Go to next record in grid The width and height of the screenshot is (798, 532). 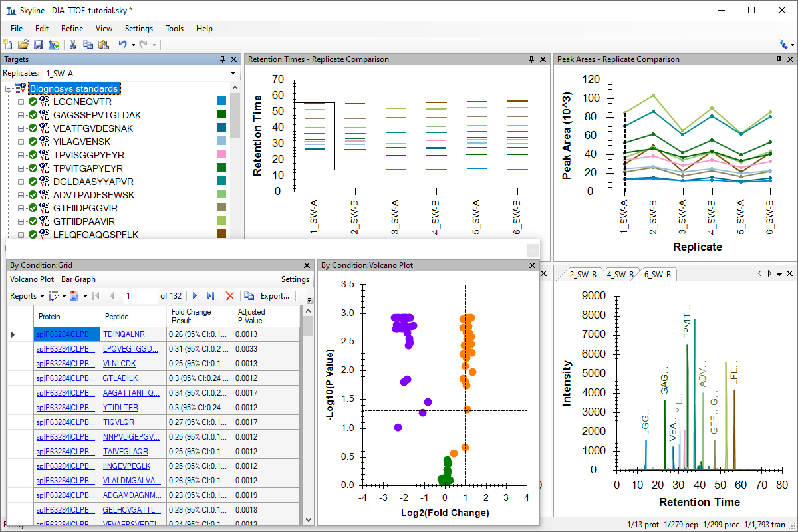[x=195, y=296]
